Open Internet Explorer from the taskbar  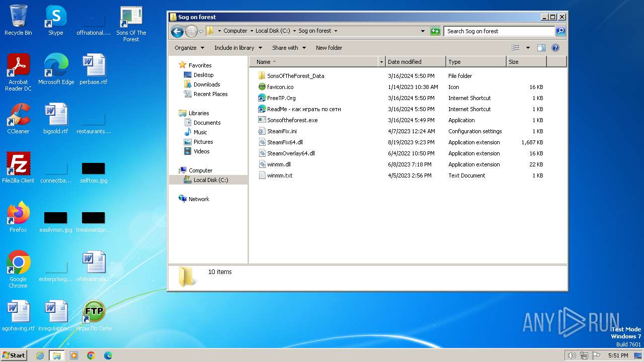coord(40,355)
